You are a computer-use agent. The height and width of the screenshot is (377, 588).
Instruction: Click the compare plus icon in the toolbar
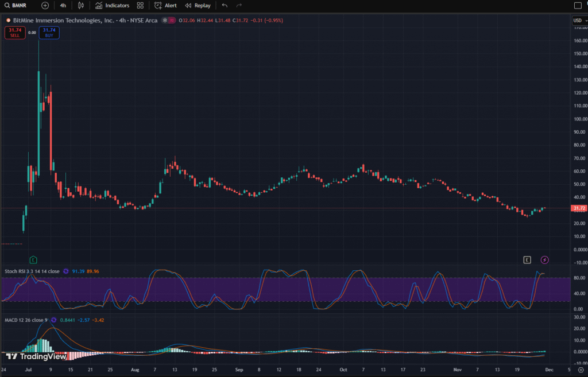[44, 5]
